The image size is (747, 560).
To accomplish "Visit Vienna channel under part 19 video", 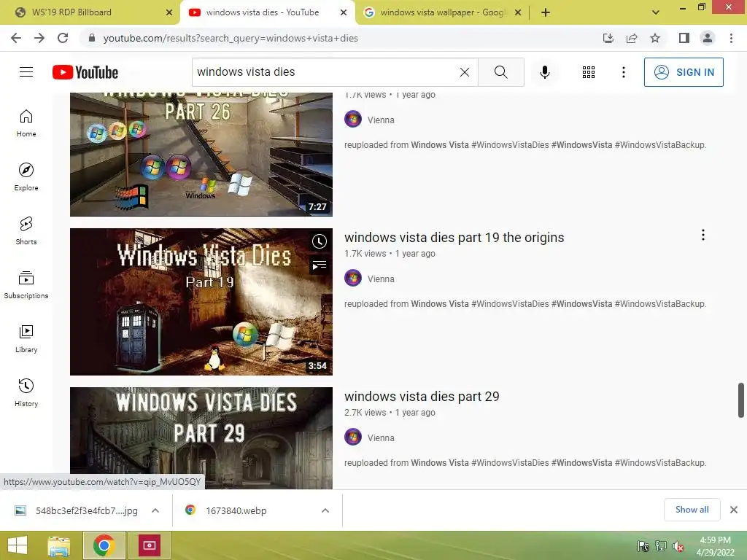I will [x=381, y=279].
